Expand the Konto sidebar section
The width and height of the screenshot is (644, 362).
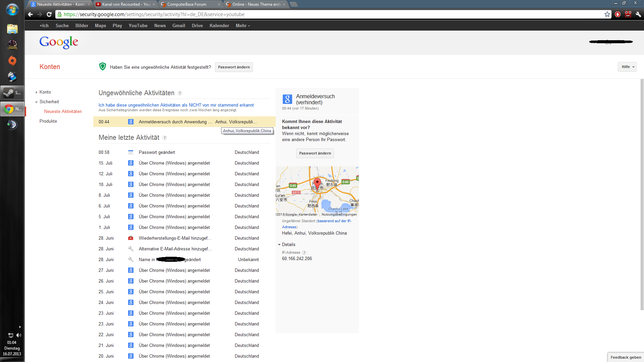pos(37,92)
